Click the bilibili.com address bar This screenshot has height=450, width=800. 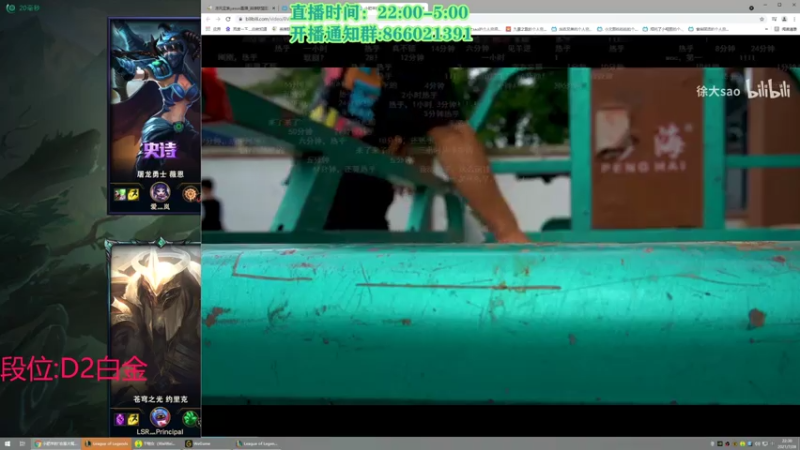pyautogui.click(x=500, y=19)
